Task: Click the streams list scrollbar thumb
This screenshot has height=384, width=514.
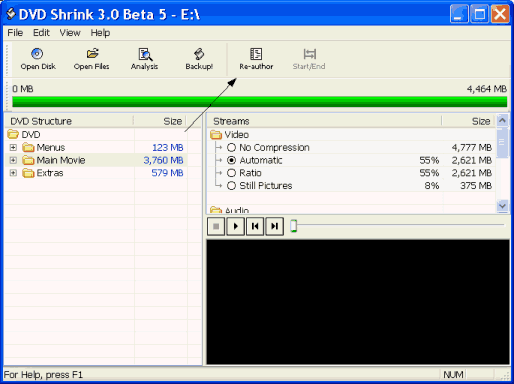Action: pos(502,143)
